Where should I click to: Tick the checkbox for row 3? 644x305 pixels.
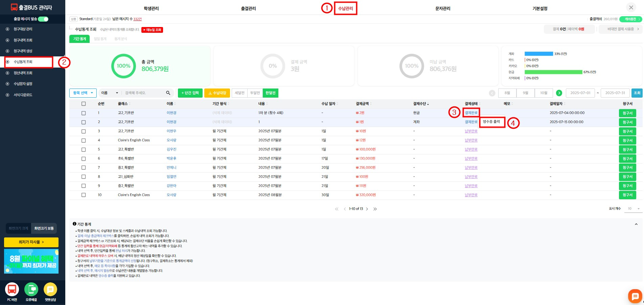tap(84, 131)
